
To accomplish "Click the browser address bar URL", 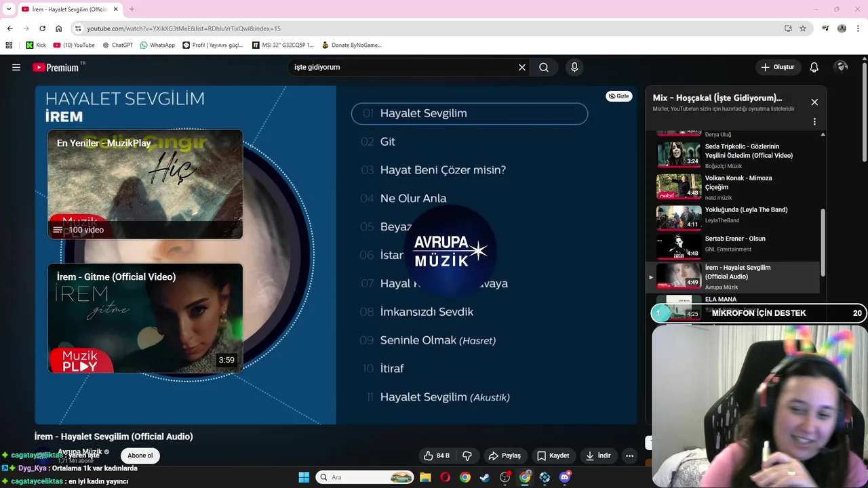I will pos(184,28).
